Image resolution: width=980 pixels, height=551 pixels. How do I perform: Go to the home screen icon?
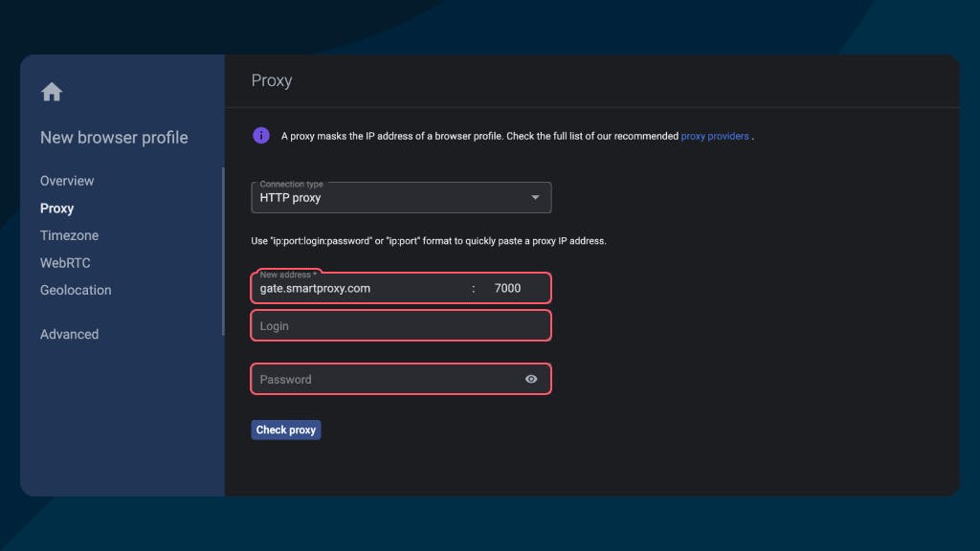tap(52, 92)
